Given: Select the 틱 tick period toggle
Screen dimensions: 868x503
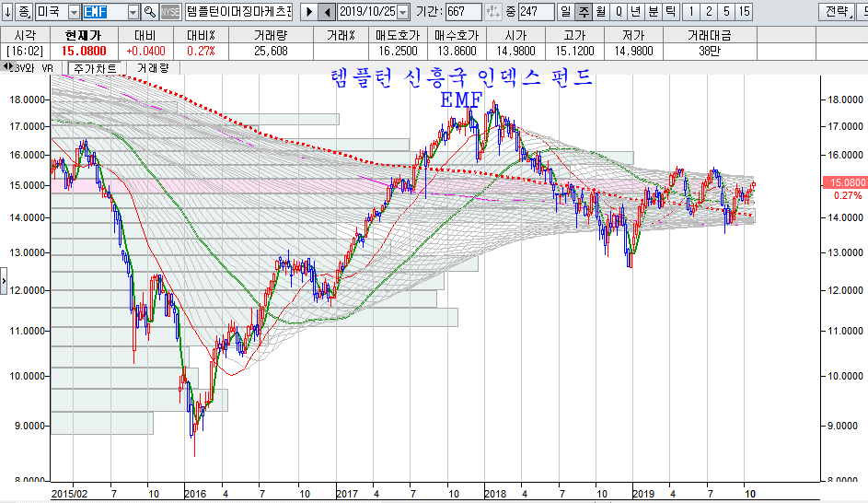Looking at the screenshot, I should coord(670,12).
